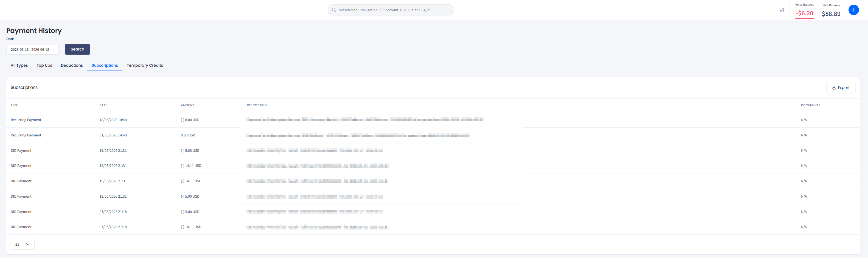Viewport: 868px width, 258px height.
Task: Select the Subscriptions tab
Action: click(x=105, y=65)
